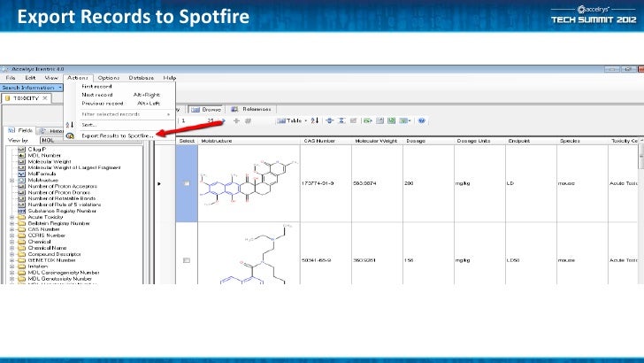Select Number of Proton Acceptors in tree
This screenshot has height=363, width=644.
(63, 186)
